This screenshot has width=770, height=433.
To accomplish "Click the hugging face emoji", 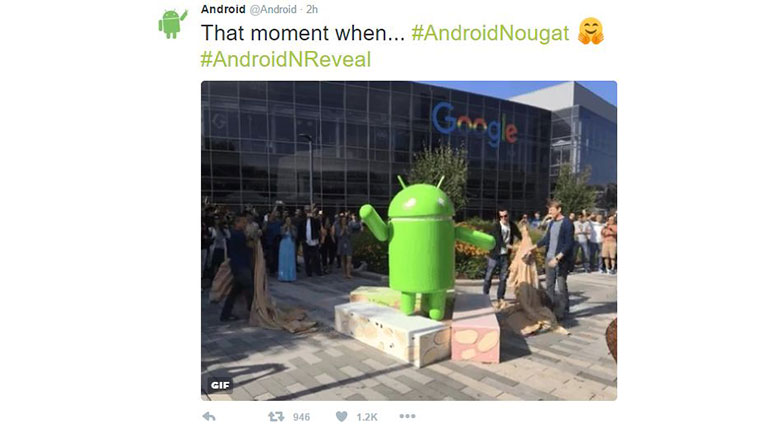I will click(x=590, y=31).
